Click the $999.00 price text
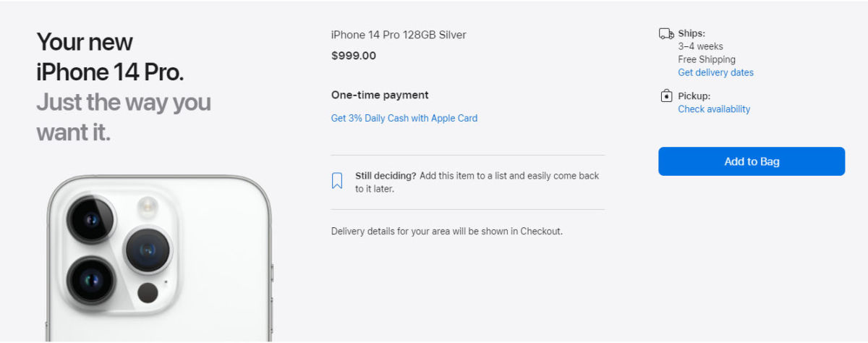Image resolution: width=868 pixels, height=343 pixels. tap(354, 55)
